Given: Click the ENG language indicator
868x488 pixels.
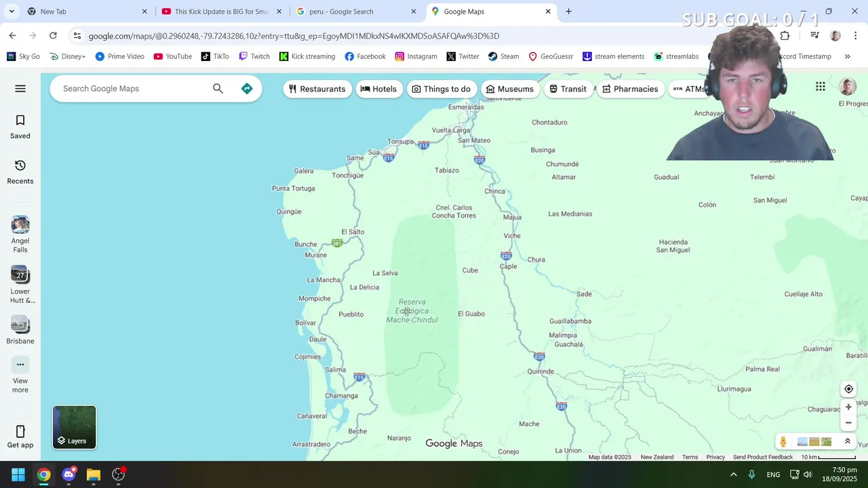Looking at the screenshot, I should pyautogui.click(x=773, y=474).
